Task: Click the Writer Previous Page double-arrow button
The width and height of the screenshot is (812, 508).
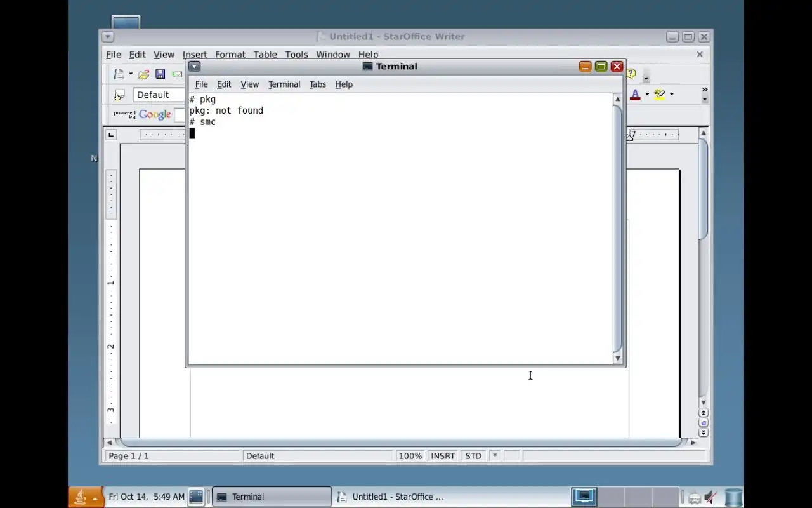Action: (703, 413)
